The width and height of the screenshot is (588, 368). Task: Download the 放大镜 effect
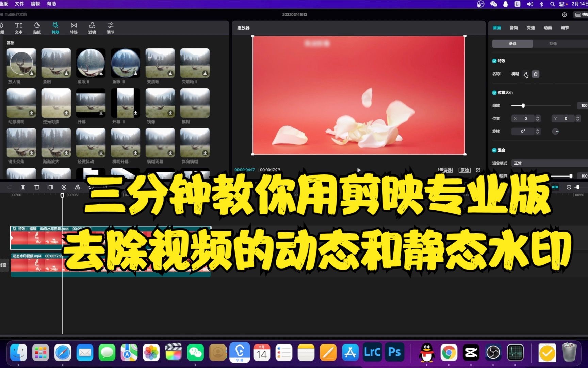click(32, 73)
